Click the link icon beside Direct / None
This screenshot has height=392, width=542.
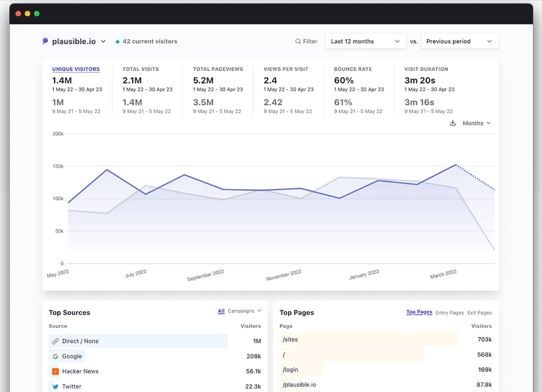pos(56,341)
